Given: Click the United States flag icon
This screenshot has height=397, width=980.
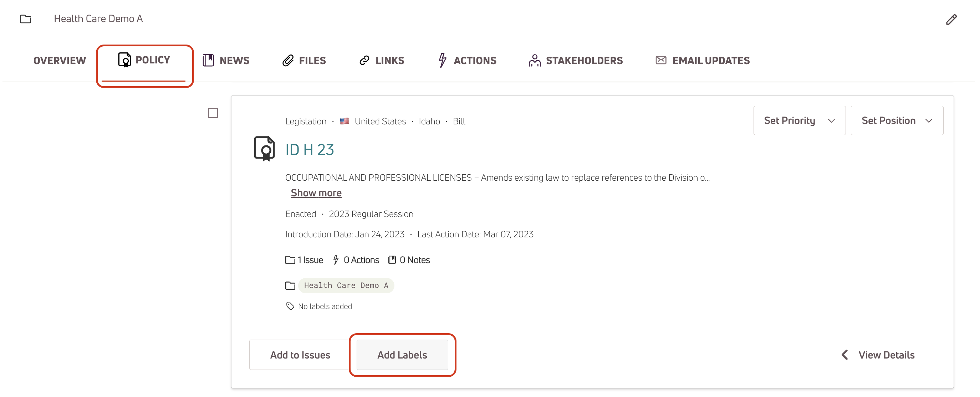Looking at the screenshot, I should click(344, 121).
